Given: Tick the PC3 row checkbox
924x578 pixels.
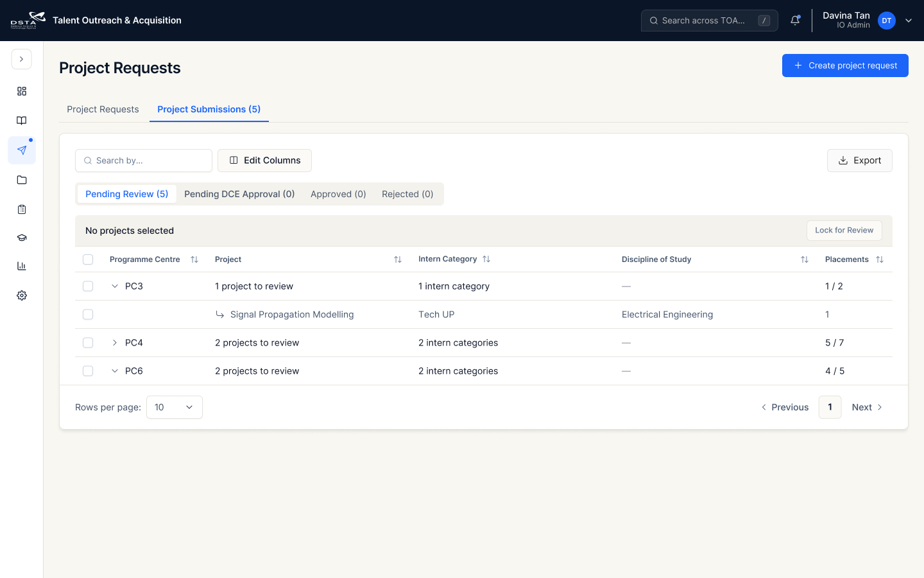Looking at the screenshot, I should point(88,286).
